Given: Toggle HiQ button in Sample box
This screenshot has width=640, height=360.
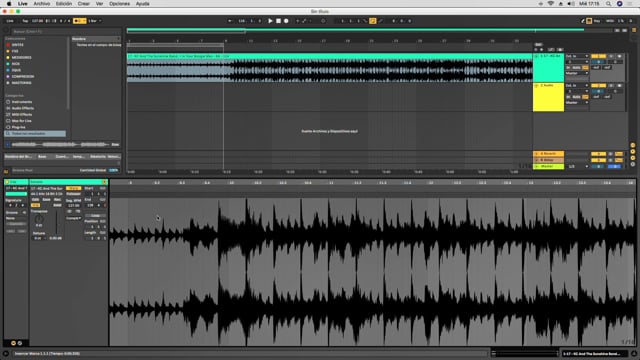Looking at the screenshot, I should point(36,205).
